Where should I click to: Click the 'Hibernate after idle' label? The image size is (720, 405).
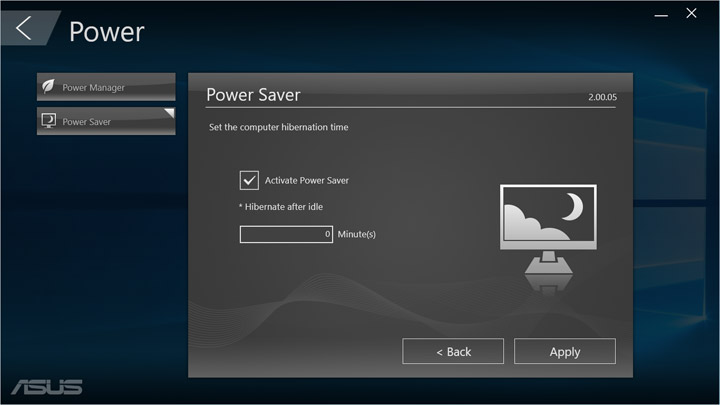281,207
